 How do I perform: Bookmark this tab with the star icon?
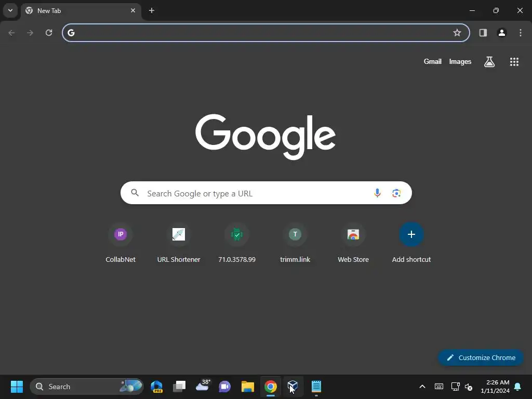coord(457,33)
